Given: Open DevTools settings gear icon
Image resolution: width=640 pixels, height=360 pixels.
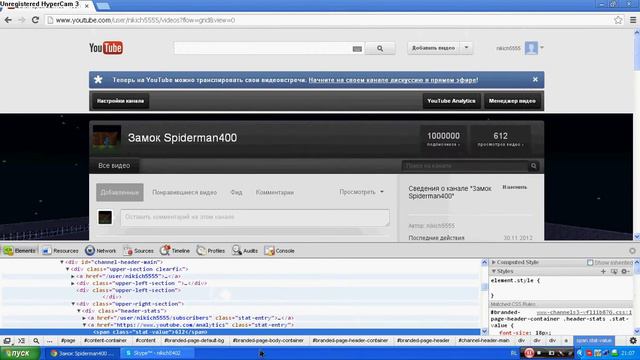Looking at the screenshot, I should pos(633,340).
